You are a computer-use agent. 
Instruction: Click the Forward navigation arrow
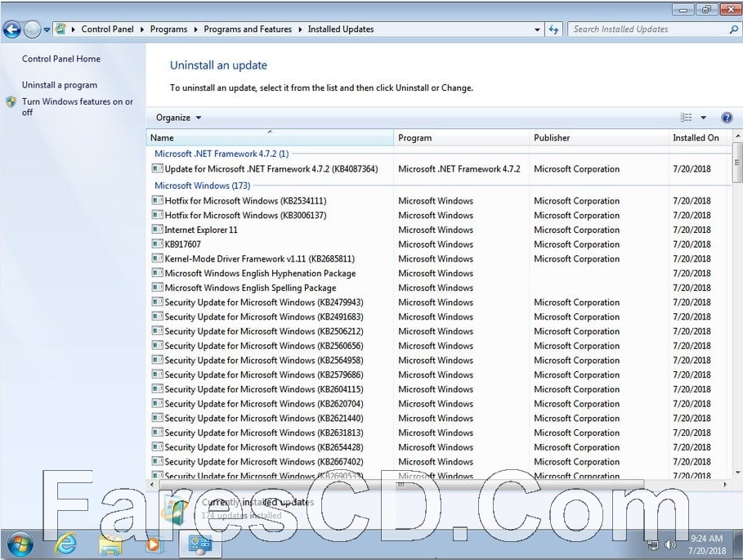coord(32,30)
